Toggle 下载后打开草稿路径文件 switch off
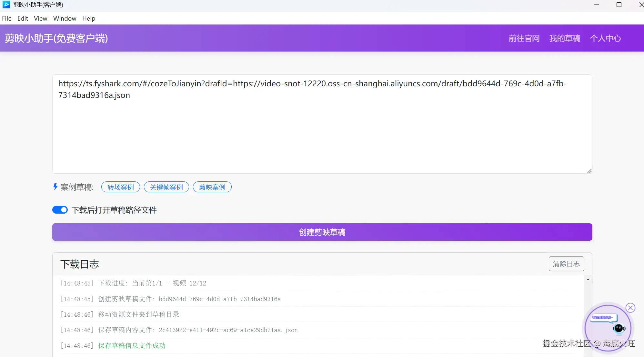 (60, 210)
